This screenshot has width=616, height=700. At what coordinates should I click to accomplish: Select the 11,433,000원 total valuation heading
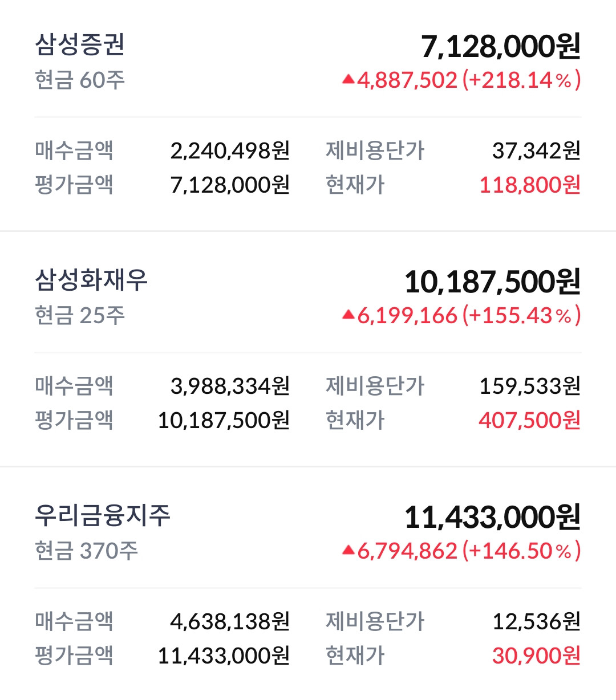(493, 517)
